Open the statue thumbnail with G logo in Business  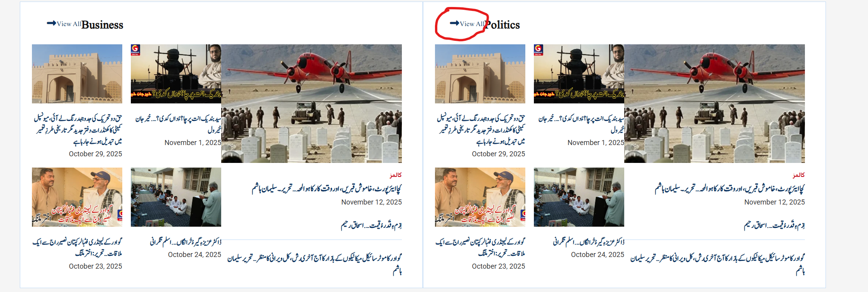tap(176, 74)
